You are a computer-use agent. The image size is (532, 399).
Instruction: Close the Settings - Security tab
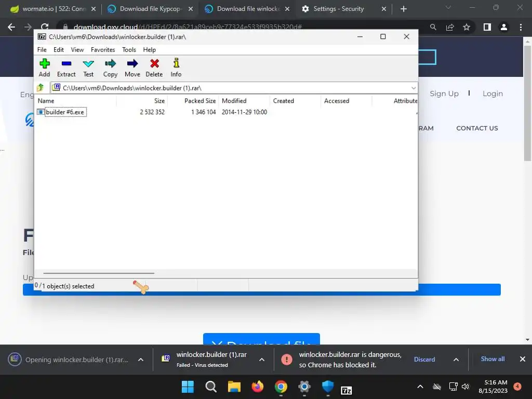click(384, 9)
